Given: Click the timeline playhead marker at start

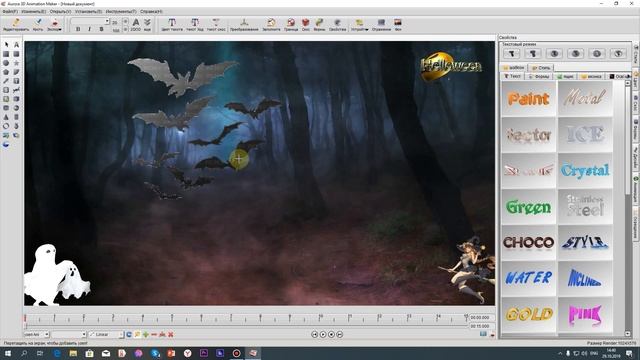Looking at the screenshot, I should [25, 318].
